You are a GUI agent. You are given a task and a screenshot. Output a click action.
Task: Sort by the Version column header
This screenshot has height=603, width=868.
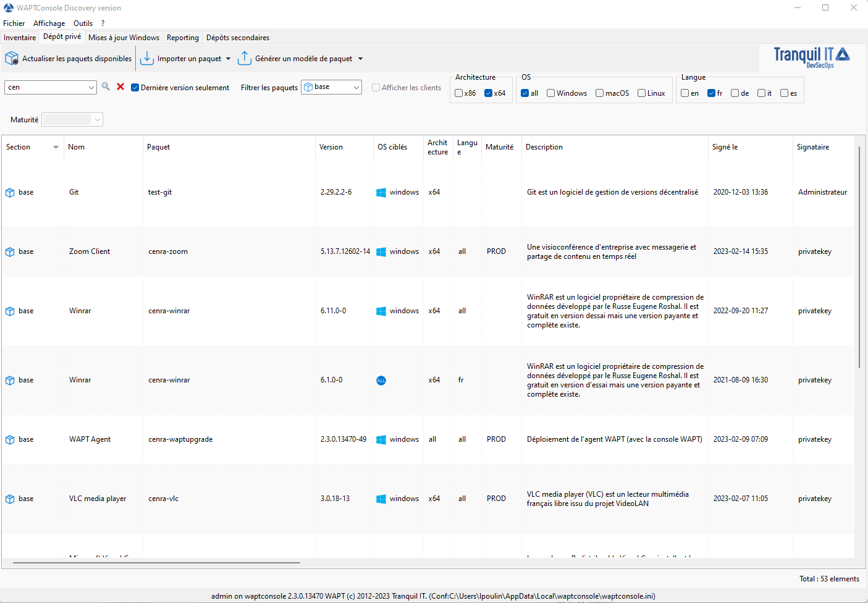click(x=344, y=147)
